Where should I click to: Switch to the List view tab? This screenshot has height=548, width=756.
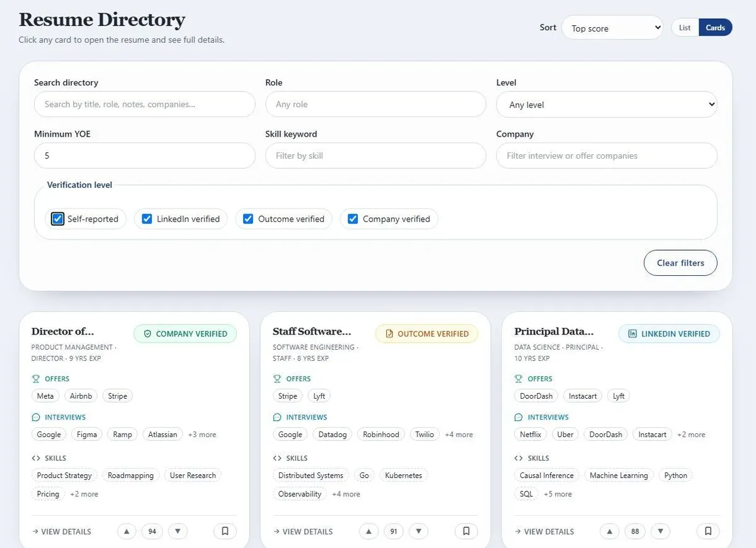point(685,28)
